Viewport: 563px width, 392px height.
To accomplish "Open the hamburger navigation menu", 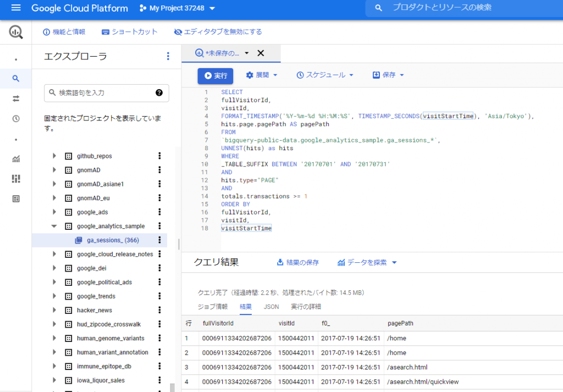I will tap(16, 8).
